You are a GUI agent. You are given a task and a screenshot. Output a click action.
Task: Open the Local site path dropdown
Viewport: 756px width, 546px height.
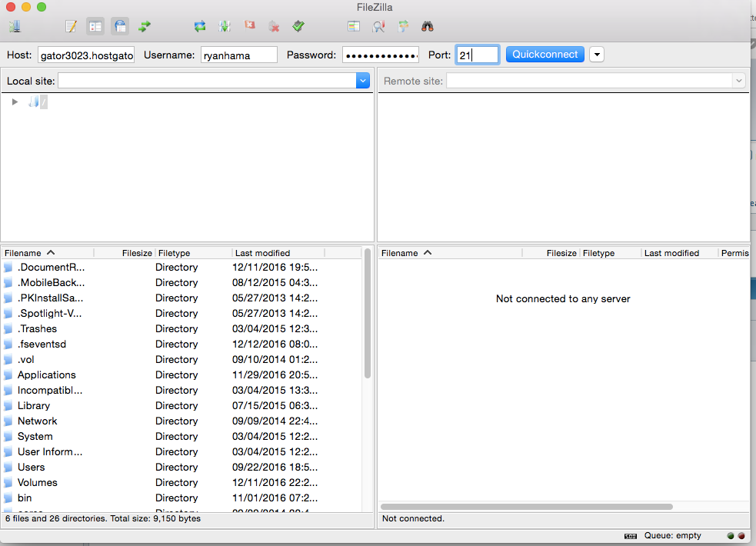pyautogui.click(x=363, y=81)
